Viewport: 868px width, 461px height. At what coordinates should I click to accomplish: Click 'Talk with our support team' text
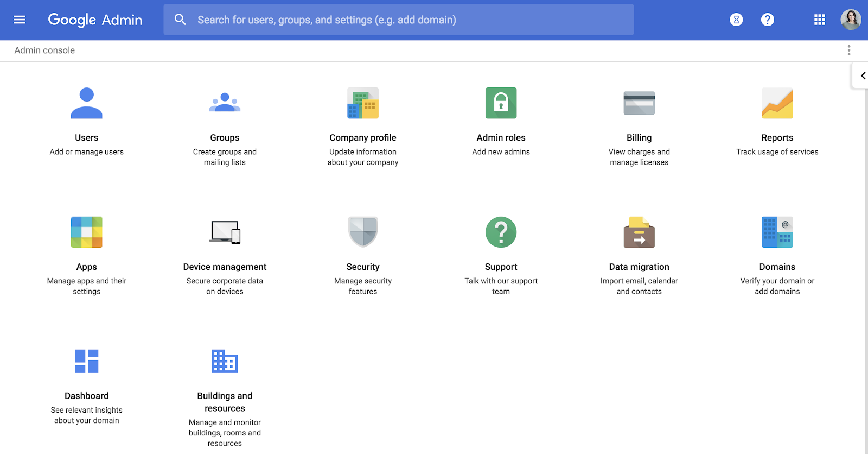[501, 286]
